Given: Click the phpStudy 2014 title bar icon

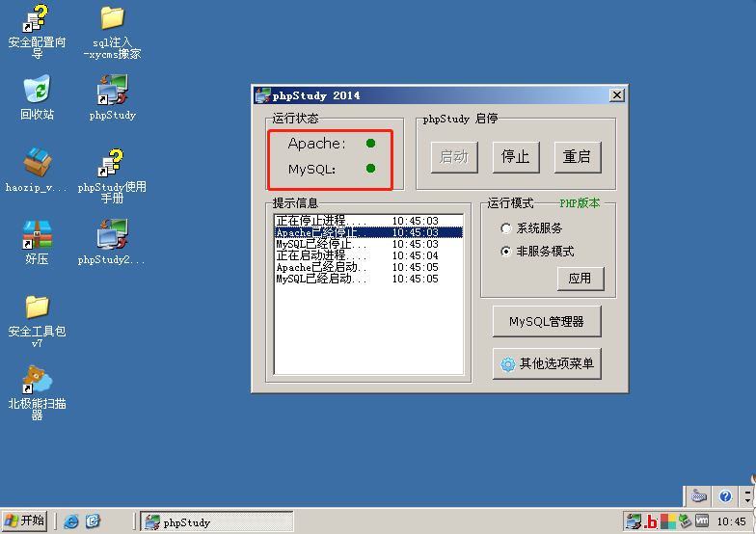Looking at the screenshot, I should coord(262,95).
